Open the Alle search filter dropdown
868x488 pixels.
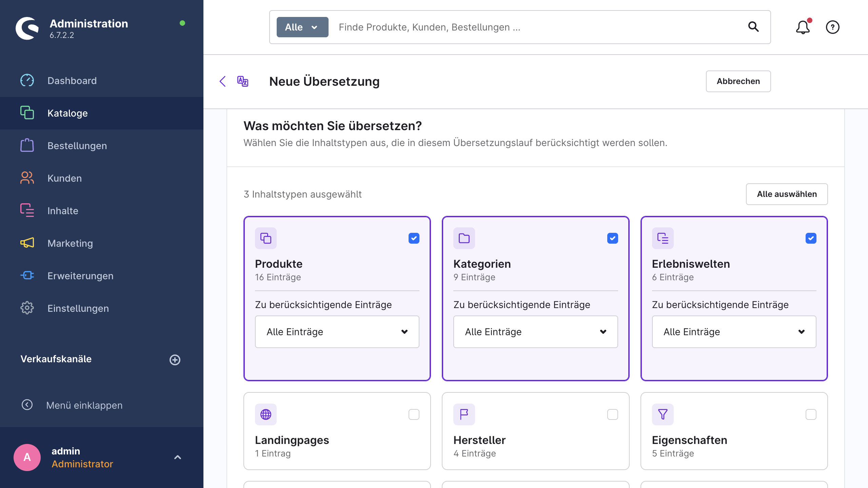[x=302, y=27]
